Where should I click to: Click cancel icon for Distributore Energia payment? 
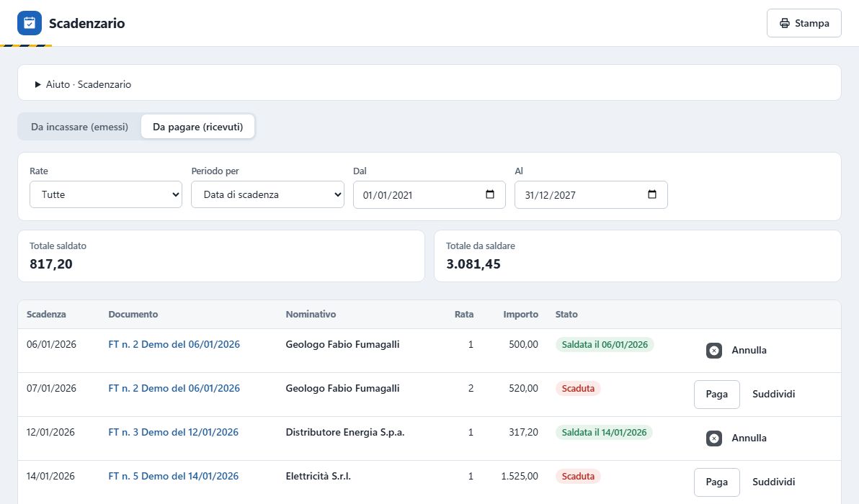point(714,438)
